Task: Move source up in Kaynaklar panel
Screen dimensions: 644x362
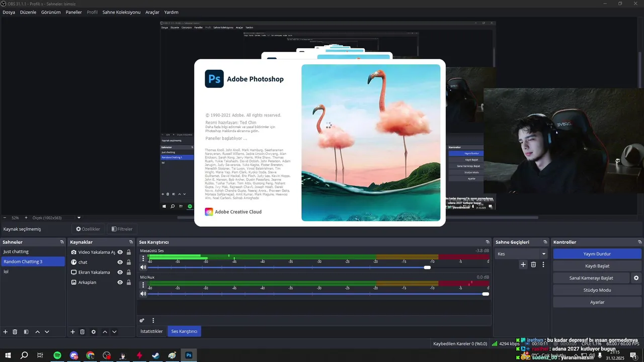Action: (105, 332)
